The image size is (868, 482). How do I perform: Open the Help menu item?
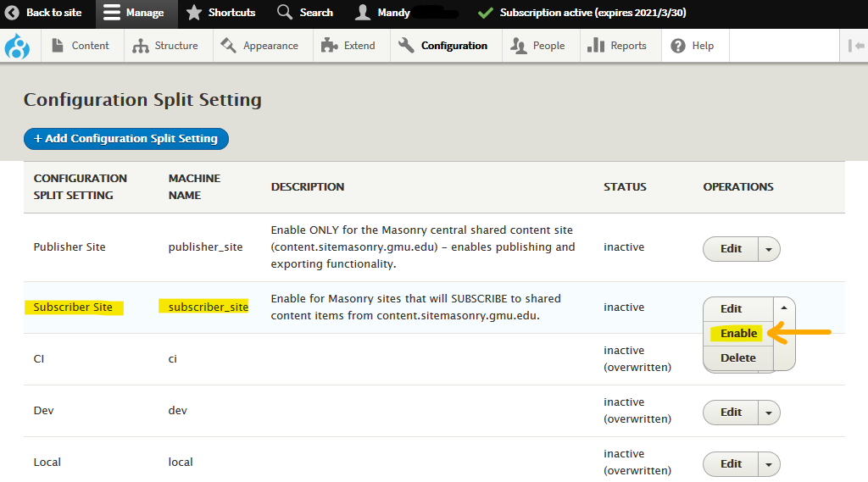tap(695, 46)
